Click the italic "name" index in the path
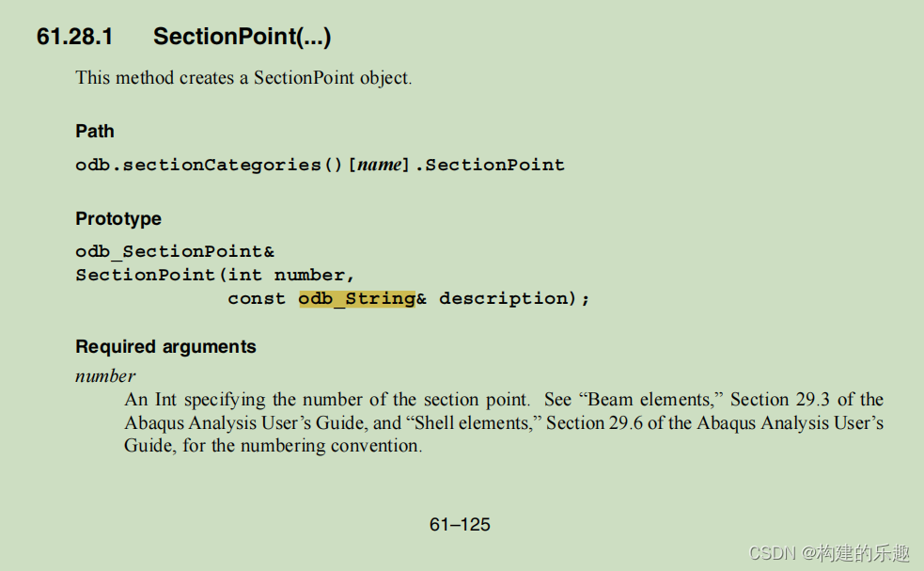The height and width of the screenshot is (571, 924). coord(380,165)
